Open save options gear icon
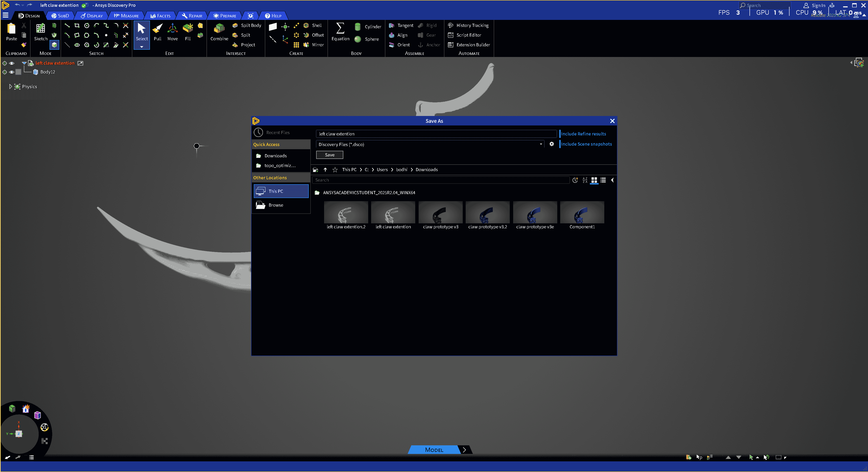This screenshot has width=868, height=472. pos(551,144)
